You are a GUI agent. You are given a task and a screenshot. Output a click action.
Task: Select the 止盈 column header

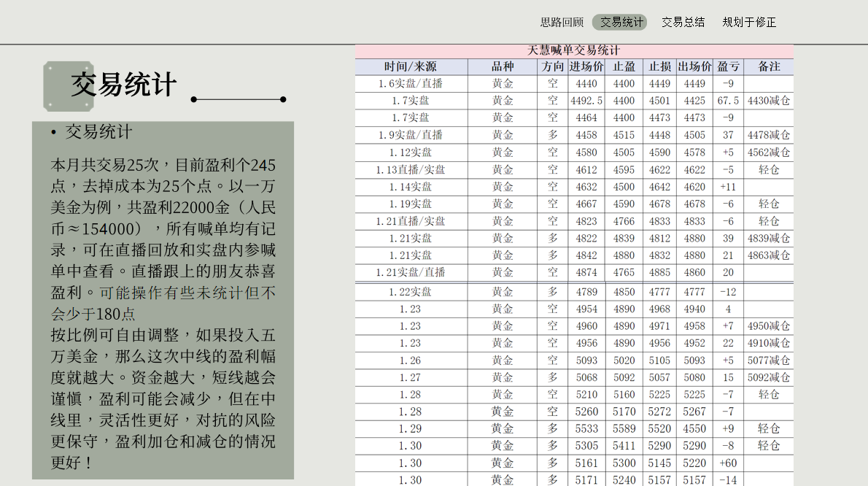624,66
